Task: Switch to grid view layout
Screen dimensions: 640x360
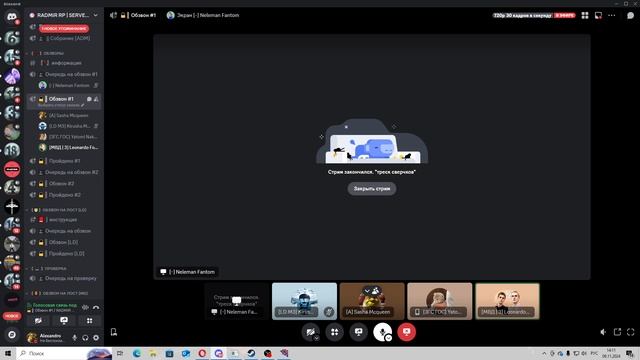Action: click(585, 15)
